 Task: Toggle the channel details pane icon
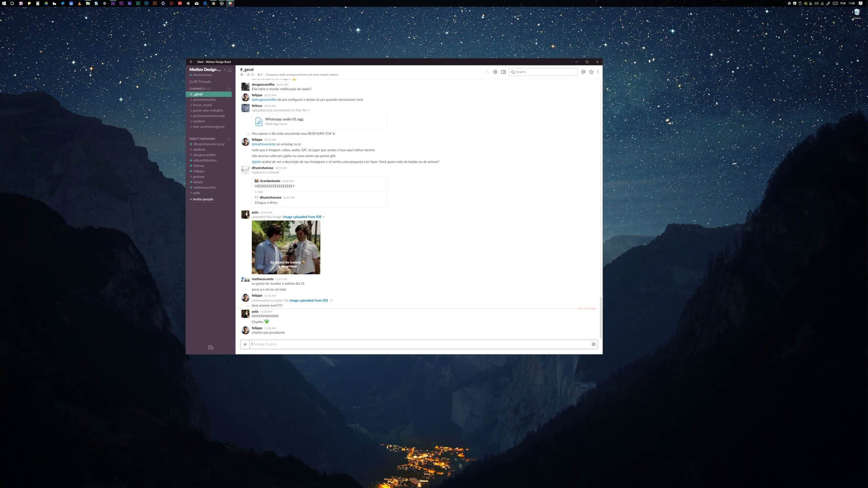[504, 72]
